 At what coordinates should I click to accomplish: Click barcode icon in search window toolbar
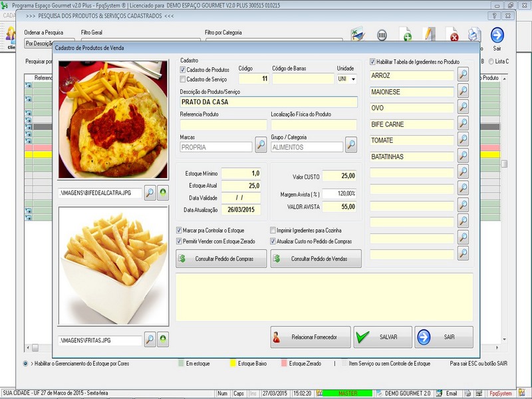pos(382,35)
